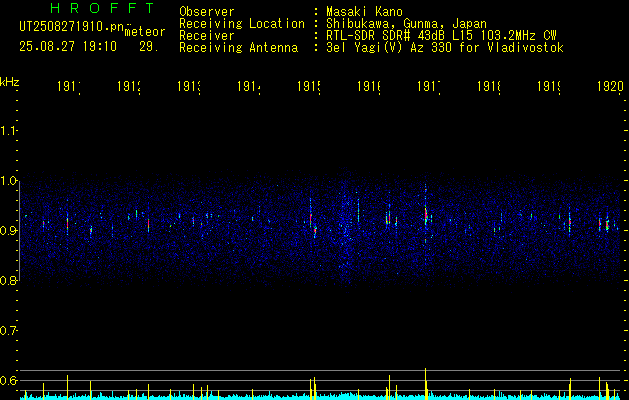Click the observer name Masaki Kano
The image size is (629, 400).
364,11
